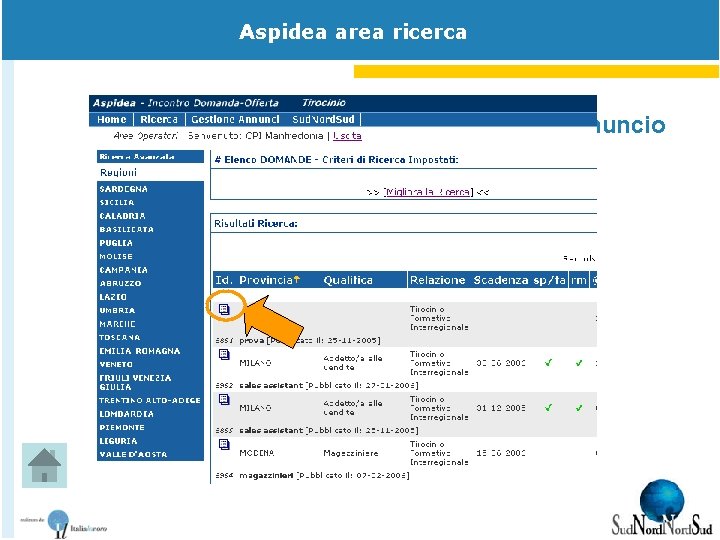Viewport: 720px width, 540px height.
Task: Select the CAMPANIA region
Action: 123,270
